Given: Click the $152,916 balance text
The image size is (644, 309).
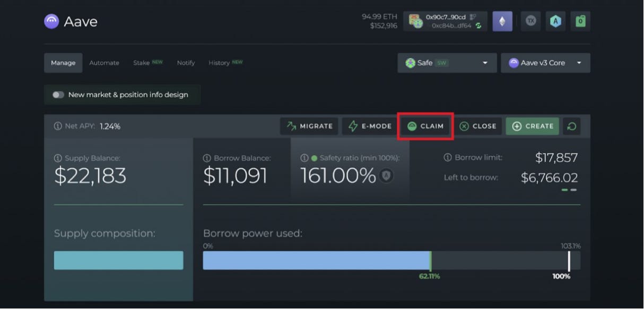Looking at the screenshot, I should coord(384,25).
